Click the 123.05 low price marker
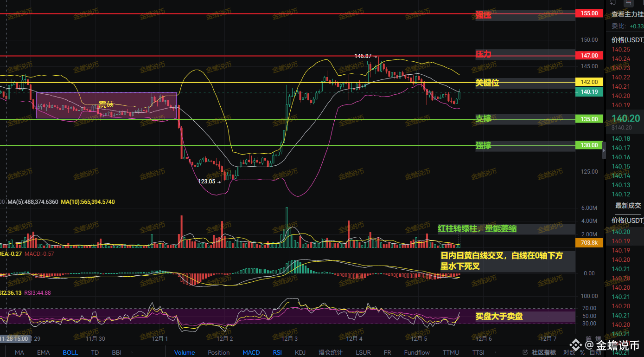Screen dimensions: 644x357 (x=209, y=182)
